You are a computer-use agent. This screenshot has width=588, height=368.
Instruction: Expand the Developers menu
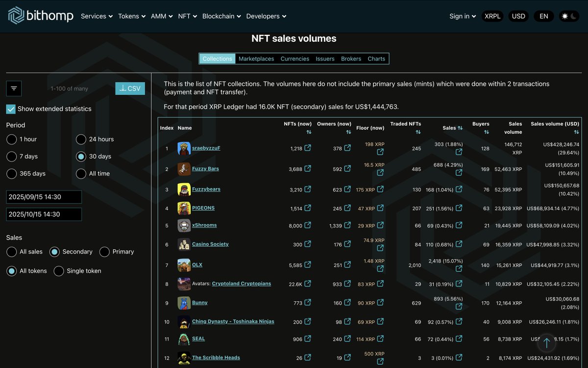click(x=266, y=16)
